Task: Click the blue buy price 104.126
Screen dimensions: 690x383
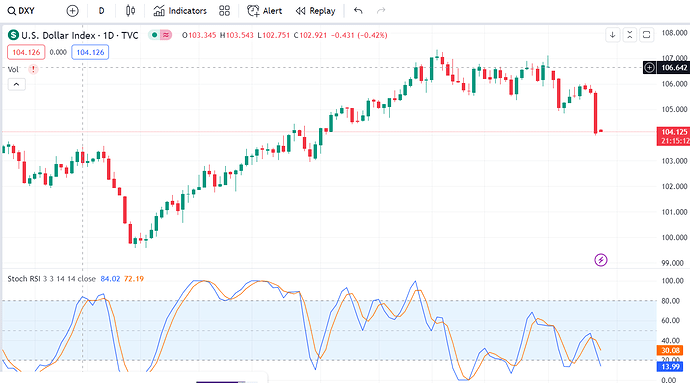Action: tap(90, 52)
